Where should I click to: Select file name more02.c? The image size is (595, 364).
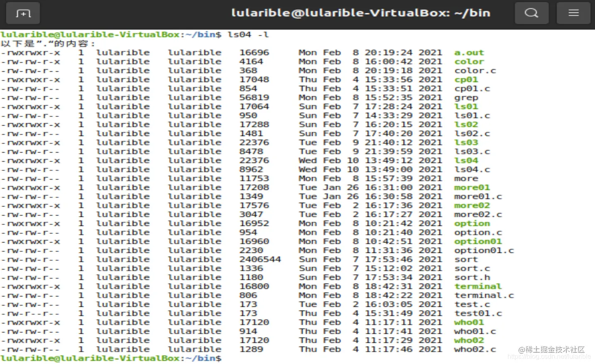(x=478, y=214)
